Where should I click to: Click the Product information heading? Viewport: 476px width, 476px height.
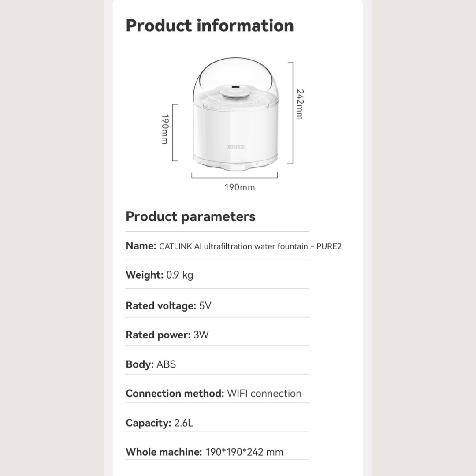click(210, 26)
